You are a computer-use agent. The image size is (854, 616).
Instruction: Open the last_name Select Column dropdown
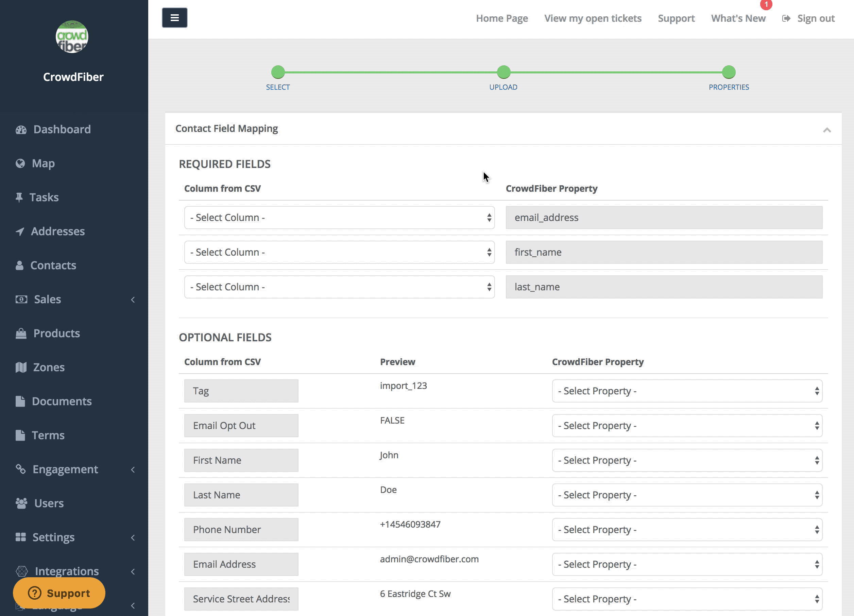coord(339,287)
